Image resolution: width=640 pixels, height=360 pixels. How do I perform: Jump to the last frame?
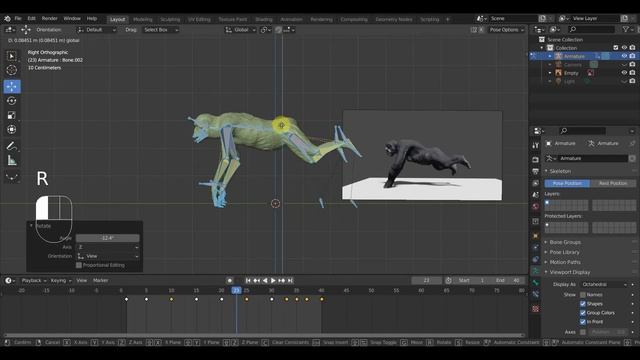[290, 280]
